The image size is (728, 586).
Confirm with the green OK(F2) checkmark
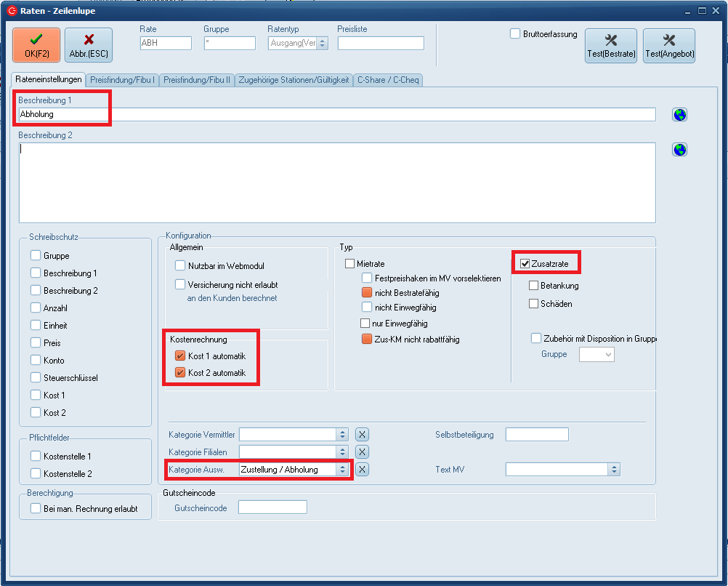(x=36, y=46)
